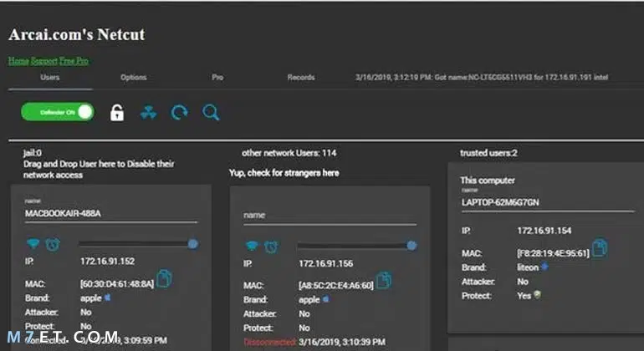
Task: Click the blue circular refresh icon
Action: [x=180, y=113]
